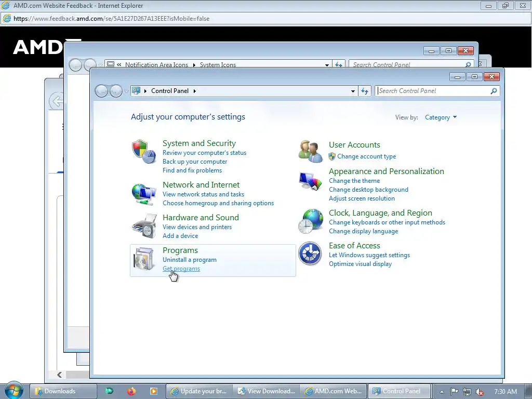Click the refresh button beside Control Panel address bar
Screen dimensions: 532x399
(x=365, y=91)
